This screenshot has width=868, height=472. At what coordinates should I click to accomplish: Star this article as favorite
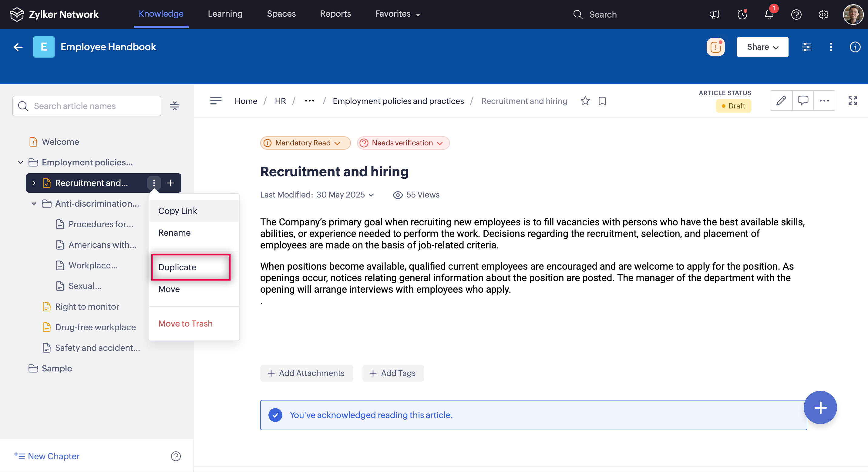[585, 101]
